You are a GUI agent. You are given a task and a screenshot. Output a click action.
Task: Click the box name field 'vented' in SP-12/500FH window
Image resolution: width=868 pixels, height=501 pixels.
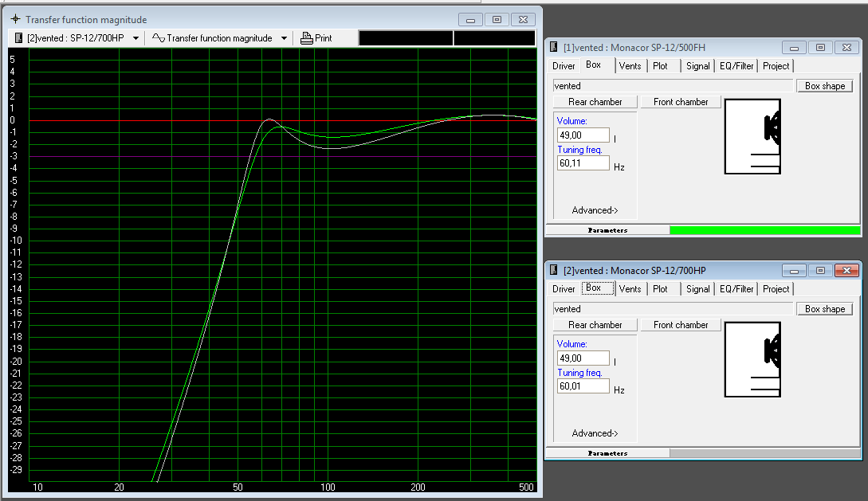click(x=673, y=86)
